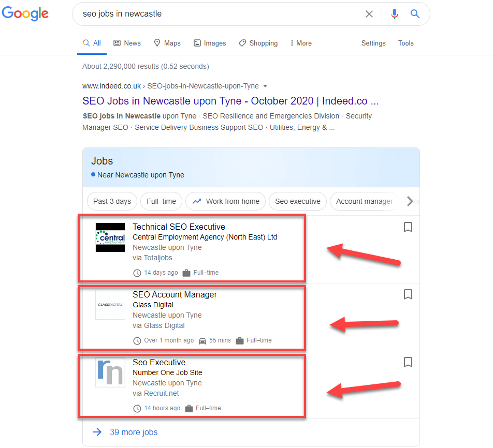
Task: Open the 'Technical SEO Executive' job title
Action: point(179,227)
